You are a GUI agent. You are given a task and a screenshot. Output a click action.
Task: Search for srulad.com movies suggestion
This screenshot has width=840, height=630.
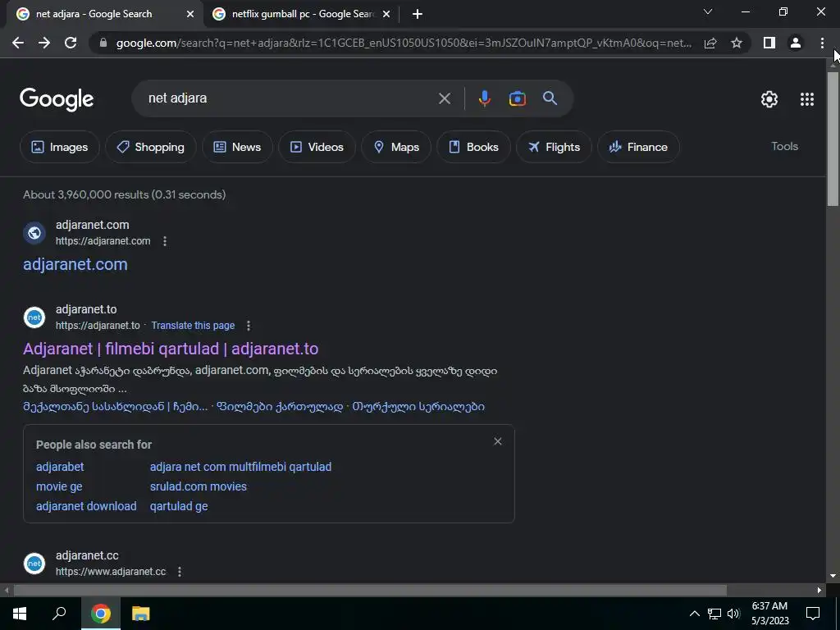click(199, 486)
